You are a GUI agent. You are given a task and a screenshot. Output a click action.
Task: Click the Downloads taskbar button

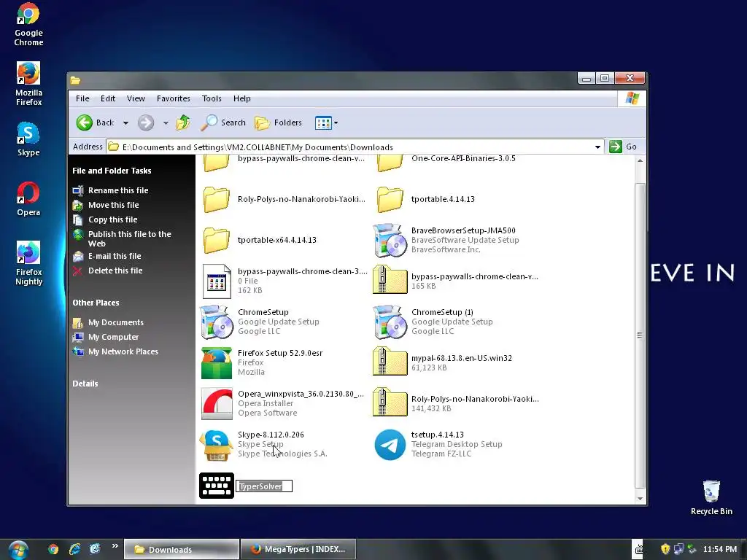(182, 550)
